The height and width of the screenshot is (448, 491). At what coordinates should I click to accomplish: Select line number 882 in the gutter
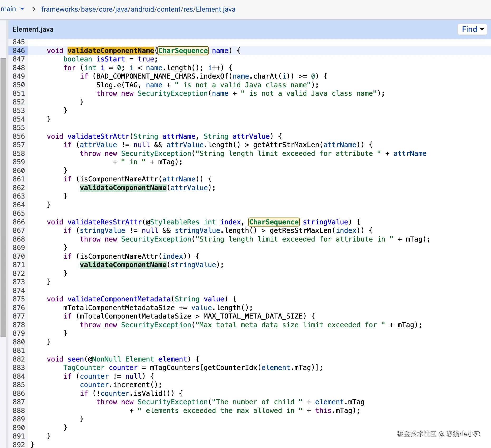point(18,359)
